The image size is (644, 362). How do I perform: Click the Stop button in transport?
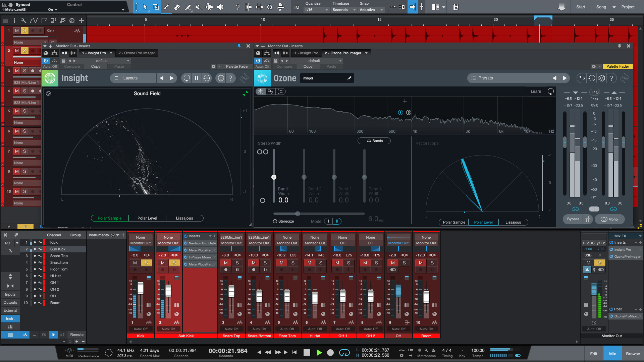click(x=307, y=353)
